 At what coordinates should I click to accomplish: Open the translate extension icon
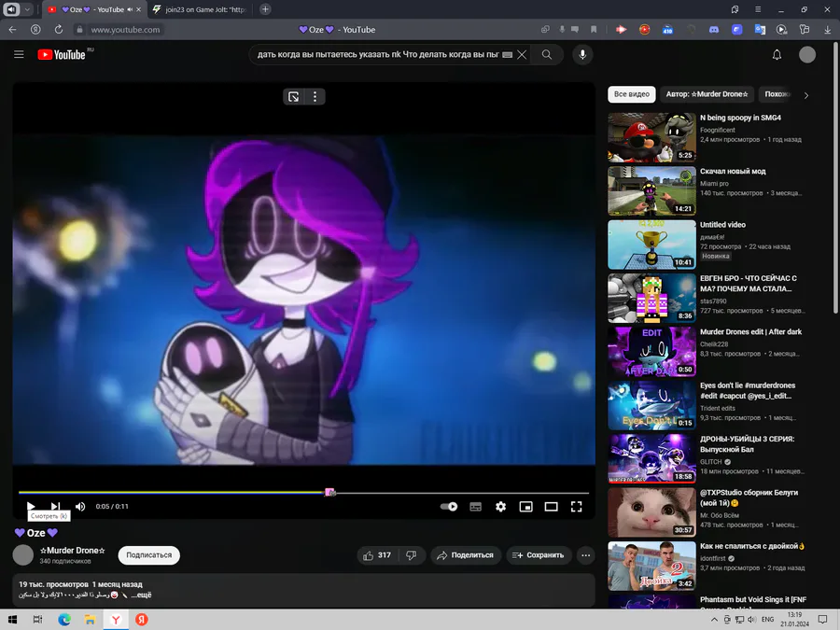(760, 30)
